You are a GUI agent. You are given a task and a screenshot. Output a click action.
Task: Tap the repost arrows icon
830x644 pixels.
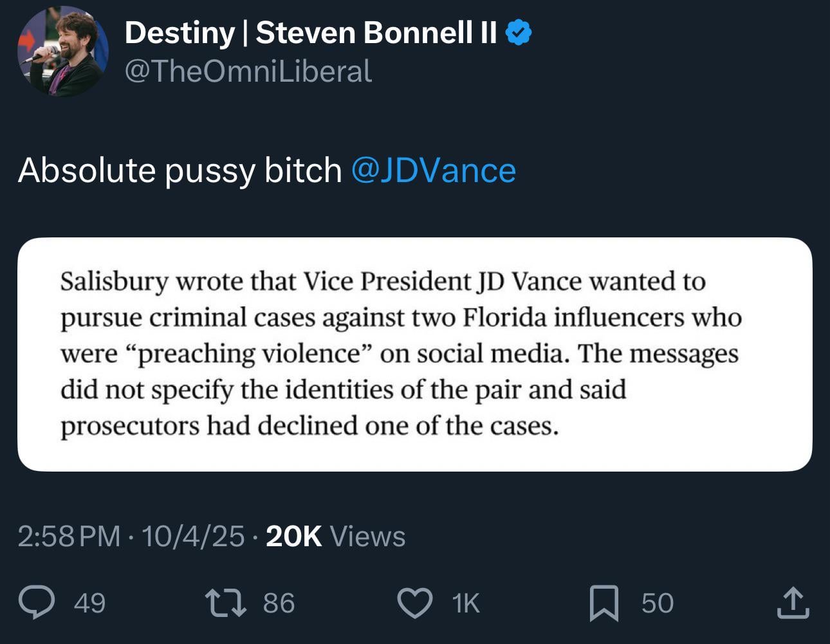pos(225,603)
